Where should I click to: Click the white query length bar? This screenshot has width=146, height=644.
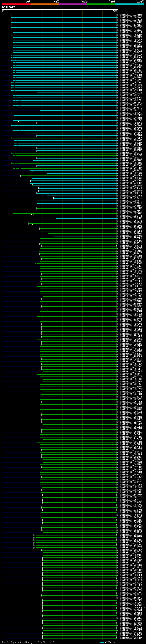60,10
